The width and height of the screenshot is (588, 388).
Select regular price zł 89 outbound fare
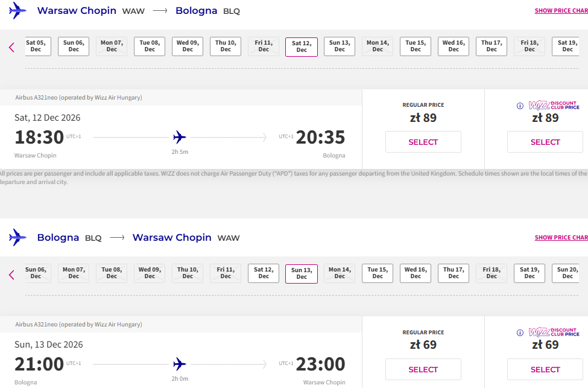click(423, 142)
